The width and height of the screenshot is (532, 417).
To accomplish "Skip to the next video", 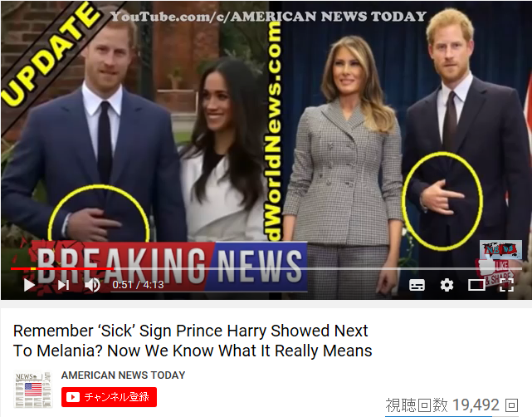I will pos(63,285).
